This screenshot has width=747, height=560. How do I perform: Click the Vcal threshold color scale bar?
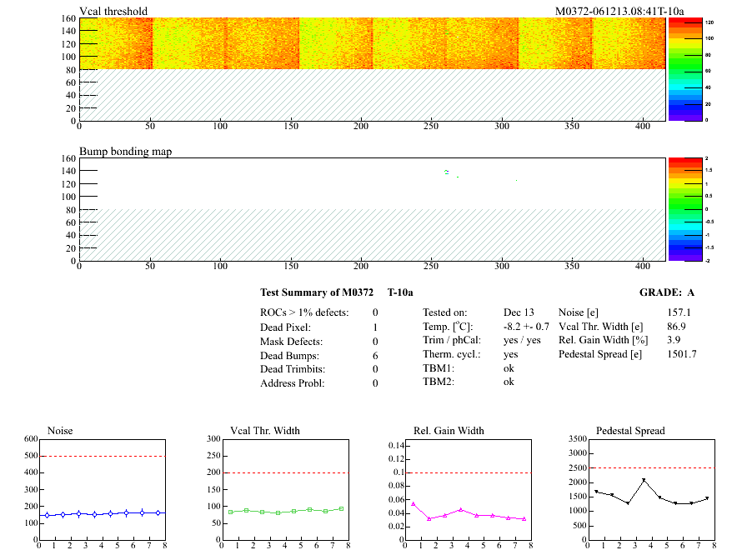point(685,69)
